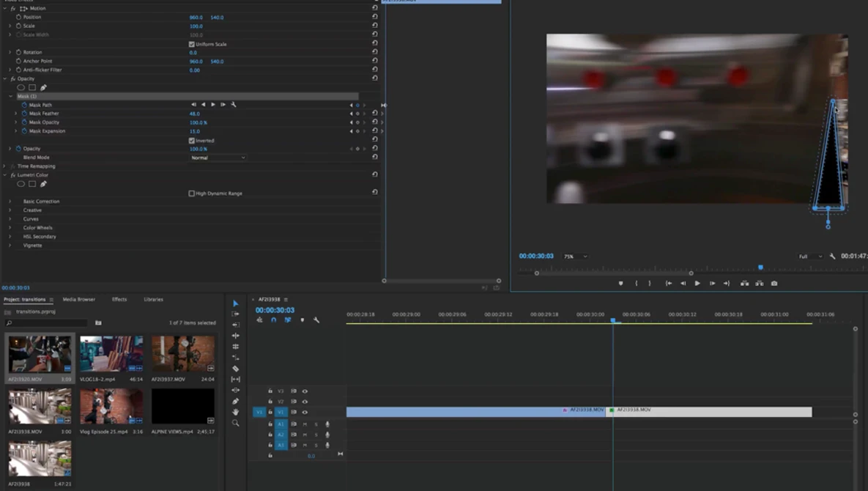
Task: Toggle animation stopwatch for Scale
Action: click(x=18, y=26)
